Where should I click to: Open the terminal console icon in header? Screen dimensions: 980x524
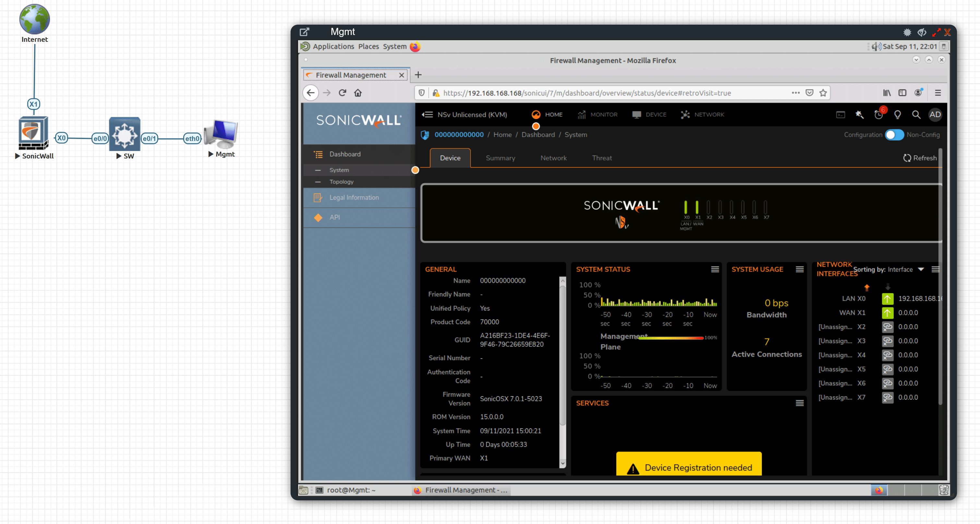(x=840, y=114)
